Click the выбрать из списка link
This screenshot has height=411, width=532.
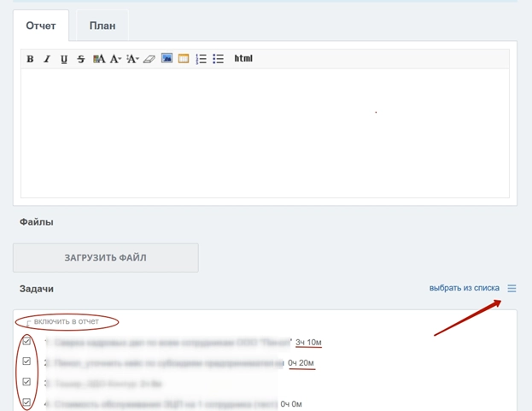[464, 289]
